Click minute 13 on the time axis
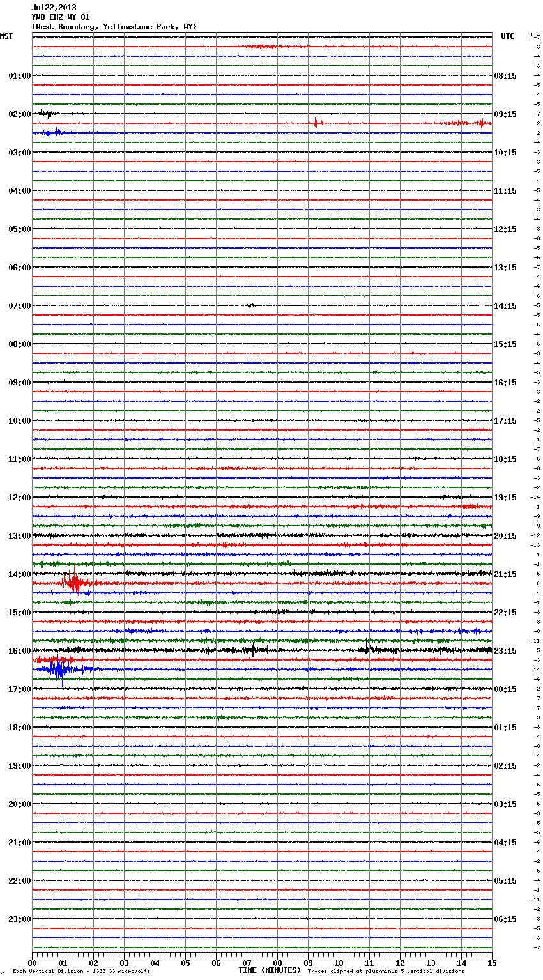 tap(431, 962)
